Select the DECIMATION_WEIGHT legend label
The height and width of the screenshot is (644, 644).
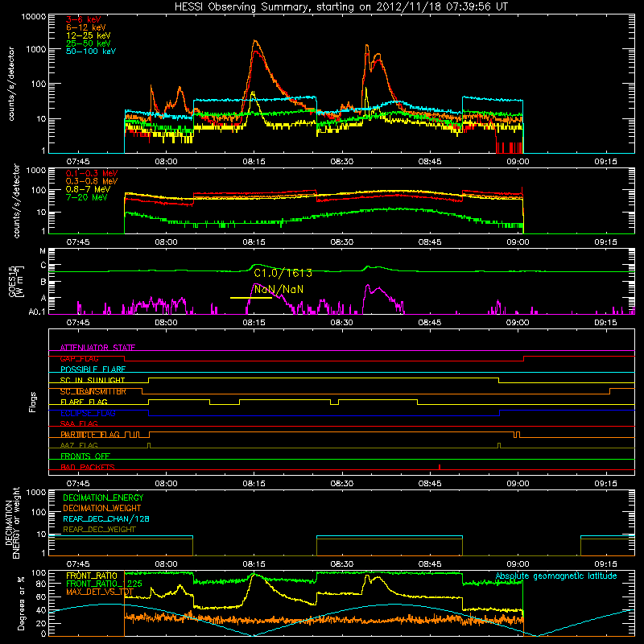102,508
